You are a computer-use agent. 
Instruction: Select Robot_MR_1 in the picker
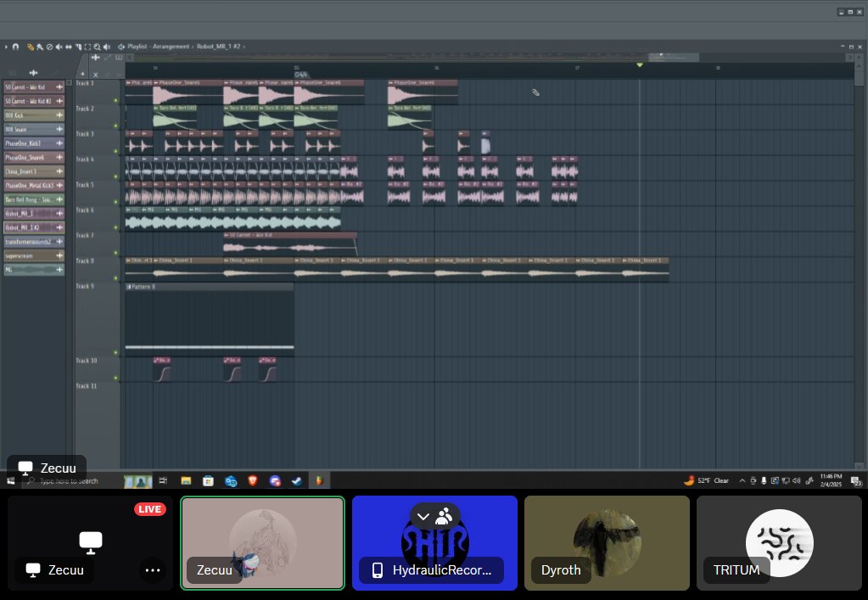tap(34, 213)
